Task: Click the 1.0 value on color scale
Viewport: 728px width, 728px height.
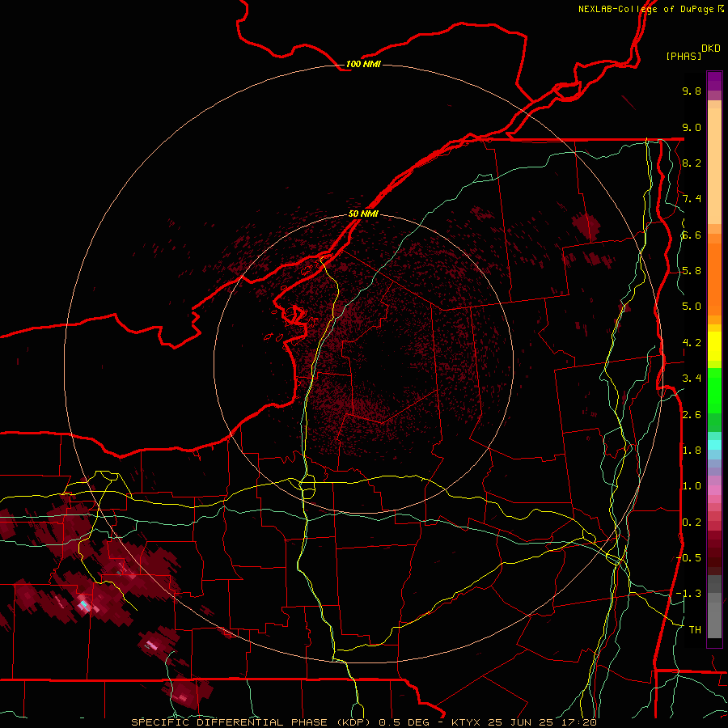Action: coord(692,487)
